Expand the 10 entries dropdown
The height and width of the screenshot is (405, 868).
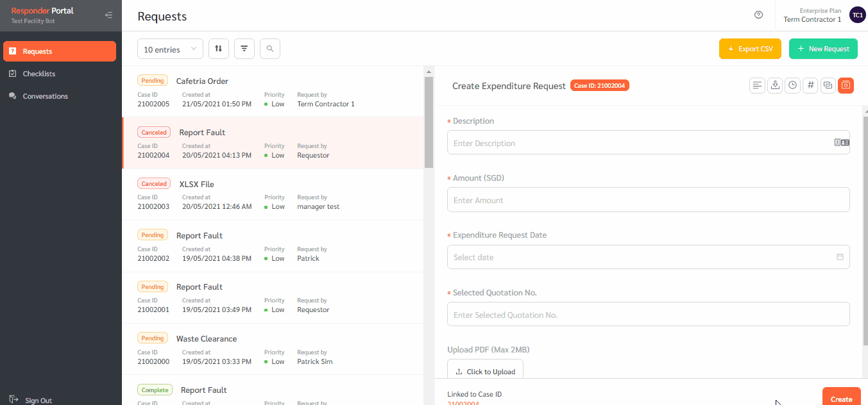click(x=170, y=49)
